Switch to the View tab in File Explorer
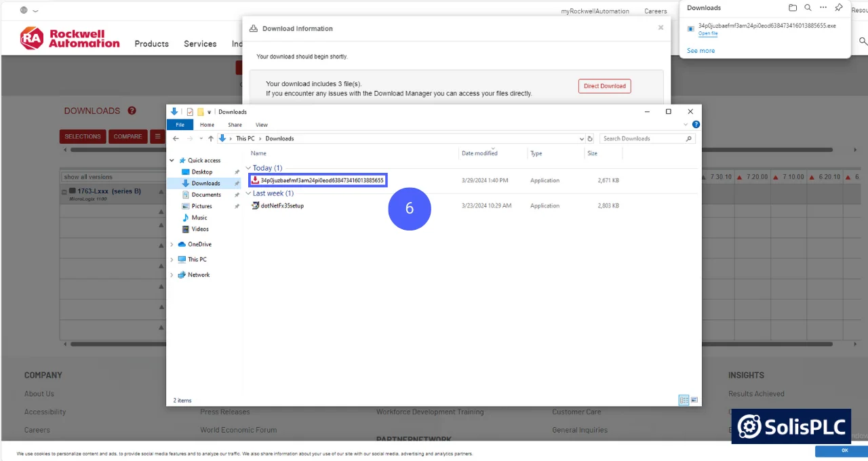 pos(261,125)
